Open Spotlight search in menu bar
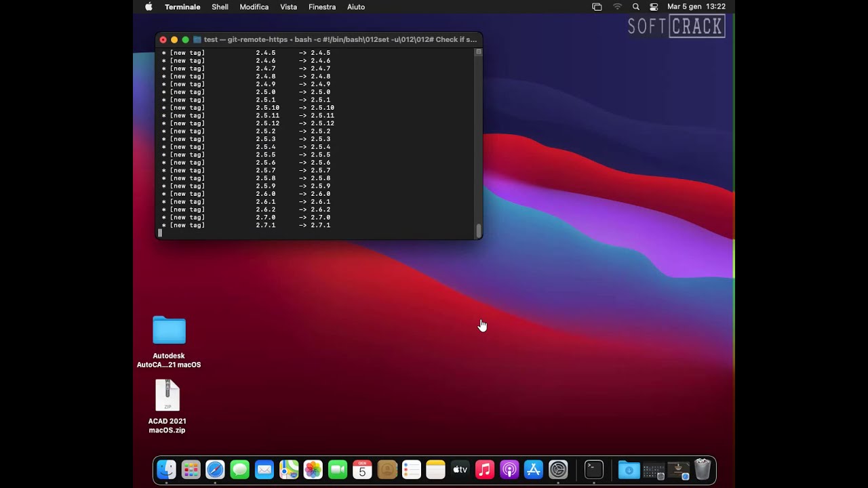 tap(636, 7)
